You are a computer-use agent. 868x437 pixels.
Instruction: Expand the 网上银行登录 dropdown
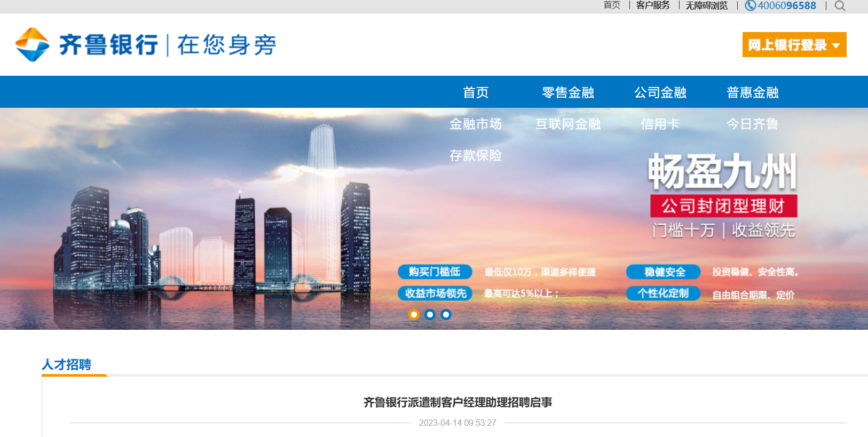(x=794, y=45)
